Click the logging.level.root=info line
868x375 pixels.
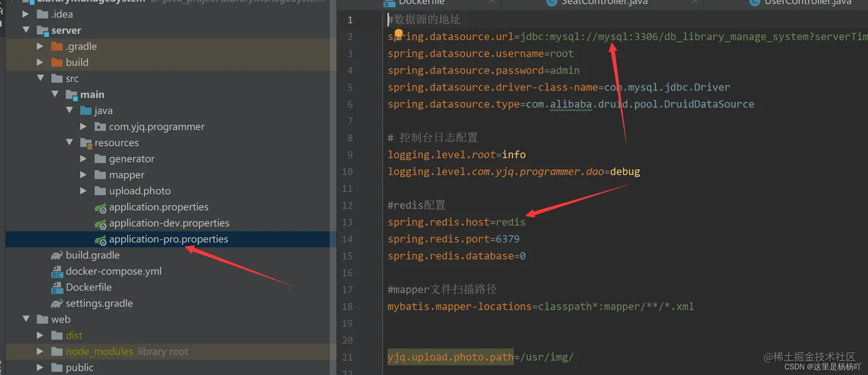456,155
